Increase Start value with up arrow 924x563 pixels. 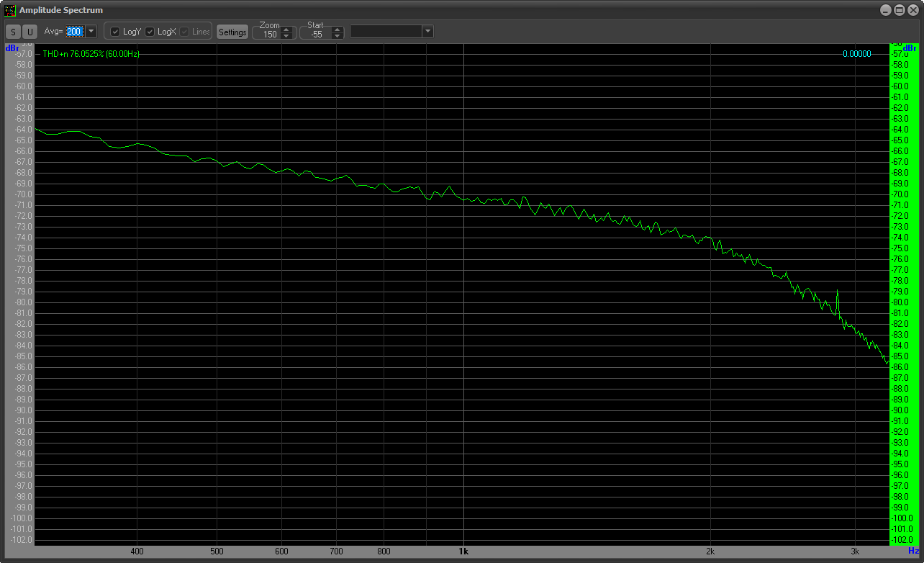coord(337,29)
